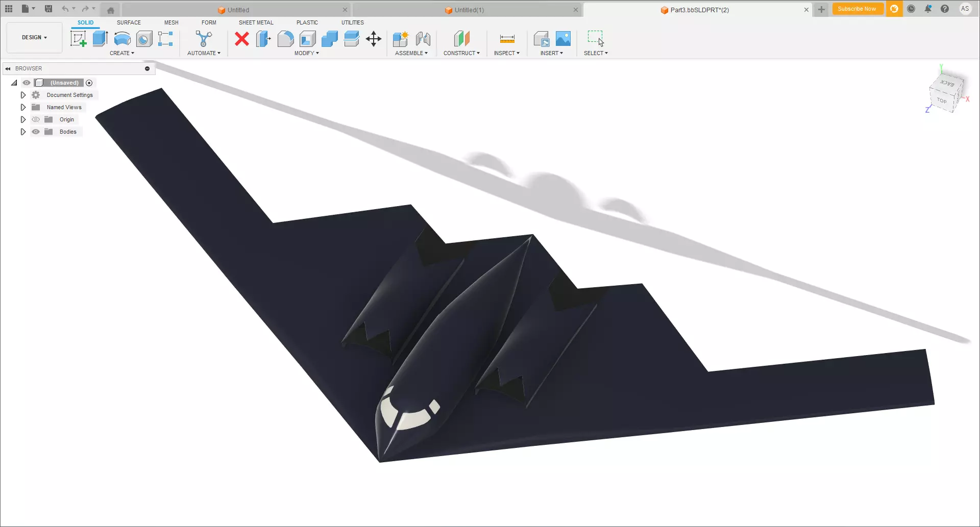This screenshot has height=527, width=980.
Task: Go to the Home tab icon
Action: [x=110, y=10]
